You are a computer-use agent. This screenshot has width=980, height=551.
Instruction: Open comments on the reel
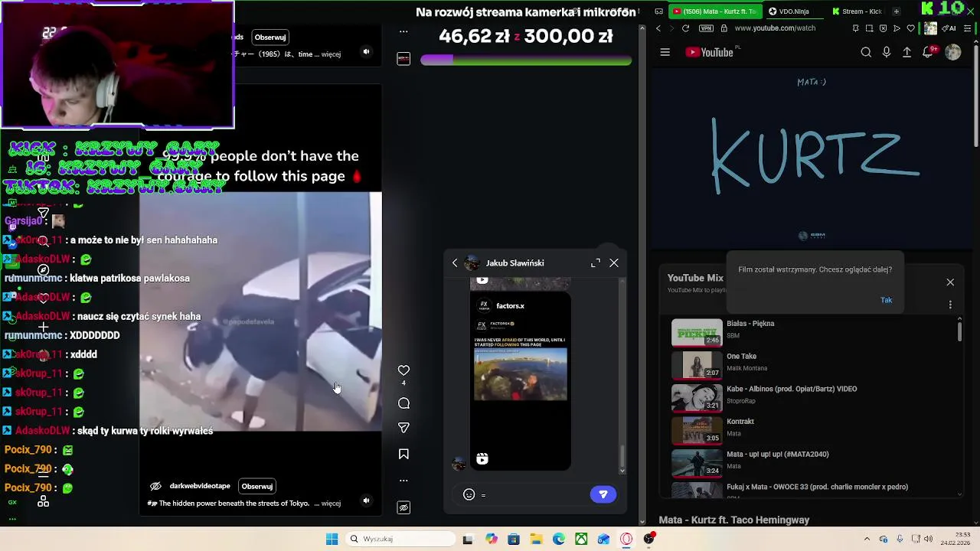pos(403,403)
